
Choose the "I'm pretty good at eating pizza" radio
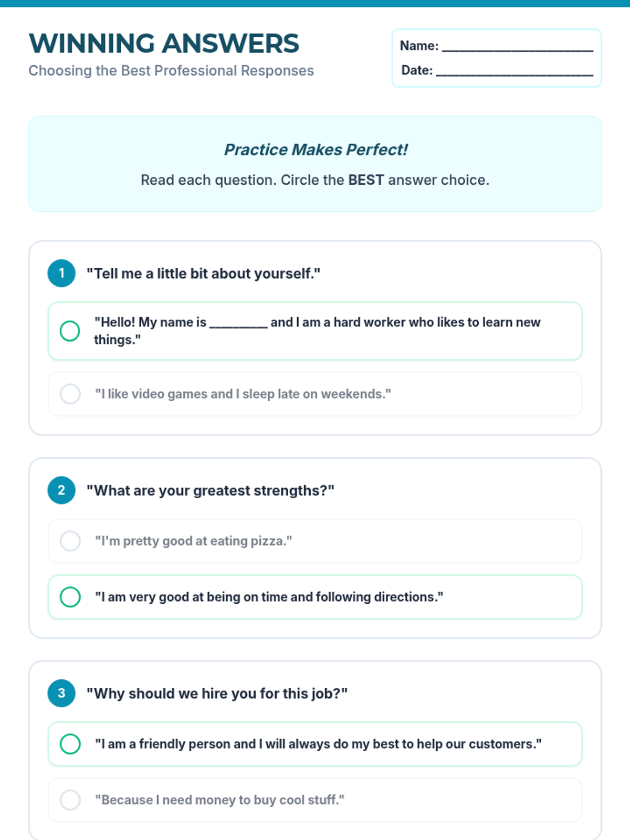point(70,541)
